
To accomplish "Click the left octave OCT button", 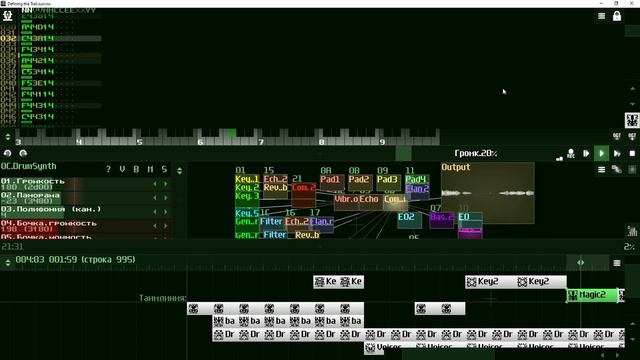I will (617, 136).
